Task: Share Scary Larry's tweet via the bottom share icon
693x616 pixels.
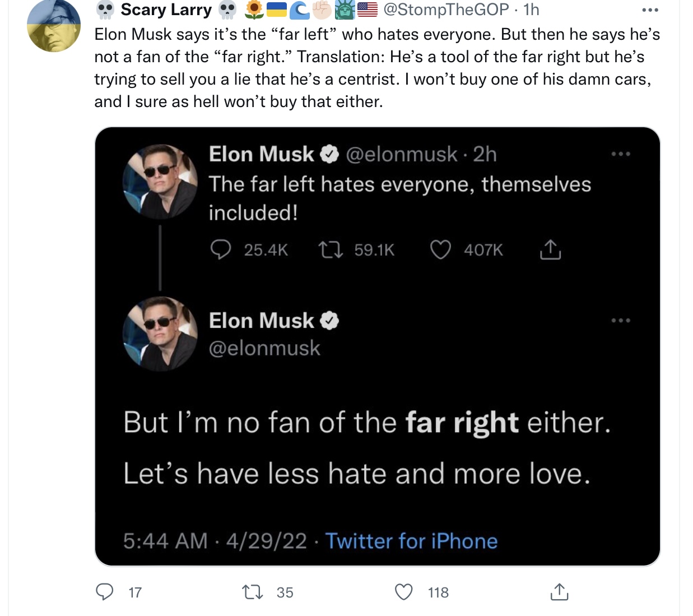Action: pos(559,591)
